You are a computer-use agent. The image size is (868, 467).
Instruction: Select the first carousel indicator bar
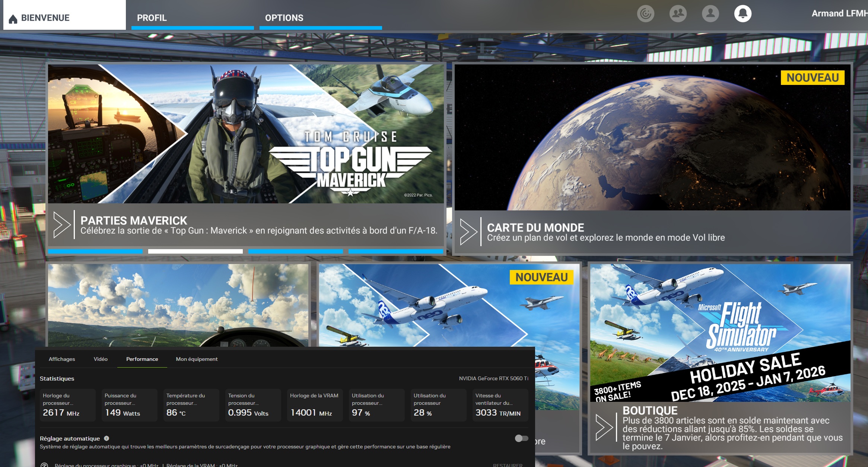tap(95, 251)
